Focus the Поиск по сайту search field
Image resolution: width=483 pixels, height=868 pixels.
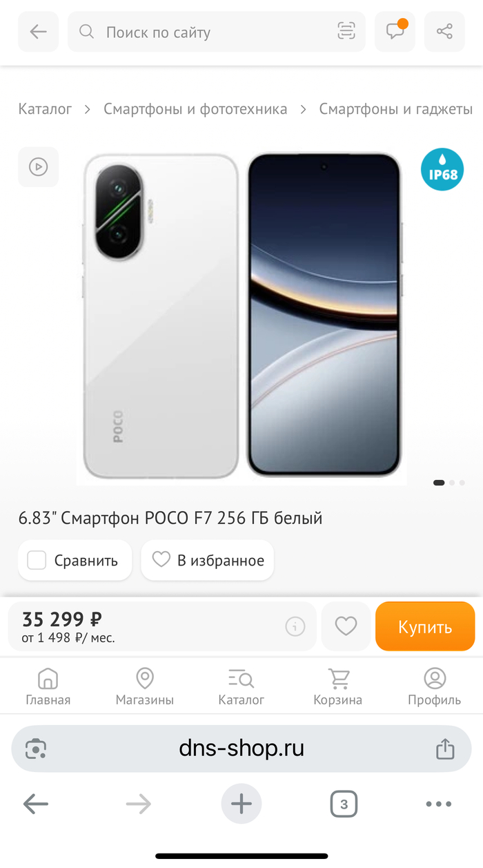[x=217, y=32]
